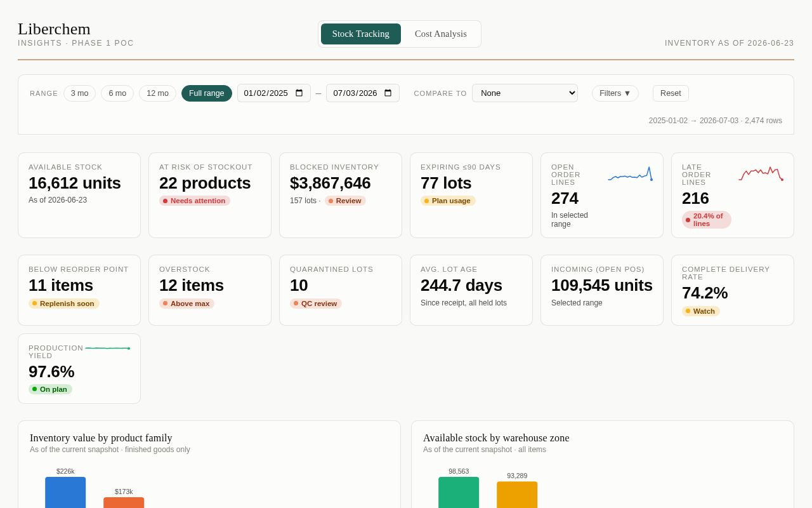Click Available stock by warehouse zone heading

tap(496, 438)
